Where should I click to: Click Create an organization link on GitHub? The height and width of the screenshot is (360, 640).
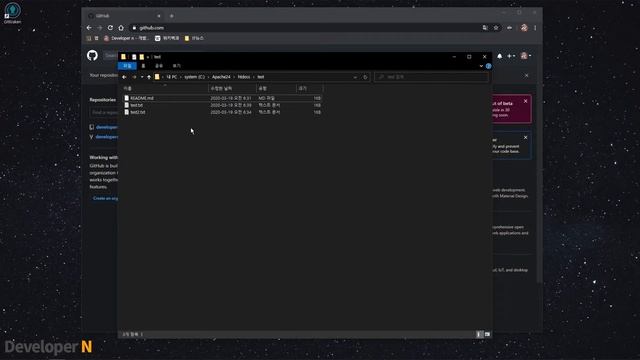point(105,198)
